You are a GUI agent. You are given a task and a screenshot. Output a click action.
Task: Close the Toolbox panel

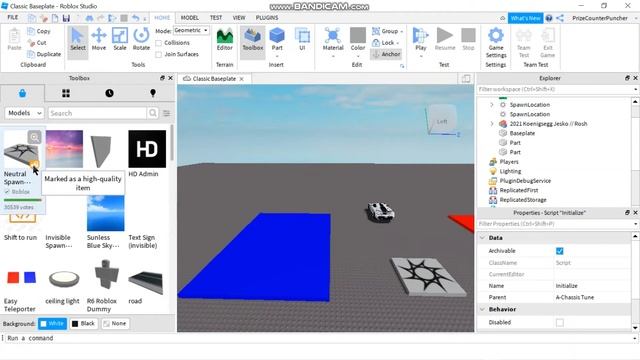tap(171, 78)
